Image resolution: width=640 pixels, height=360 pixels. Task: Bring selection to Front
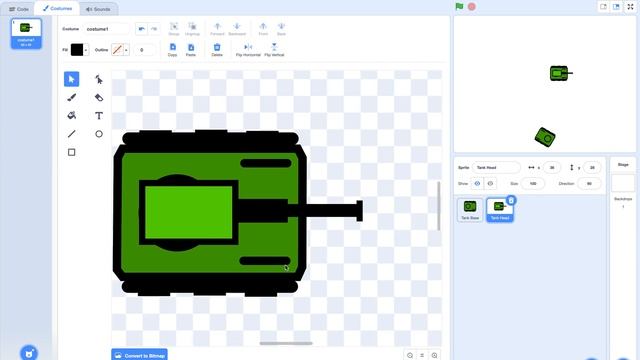pyautogui.click(x=263, y=29)
